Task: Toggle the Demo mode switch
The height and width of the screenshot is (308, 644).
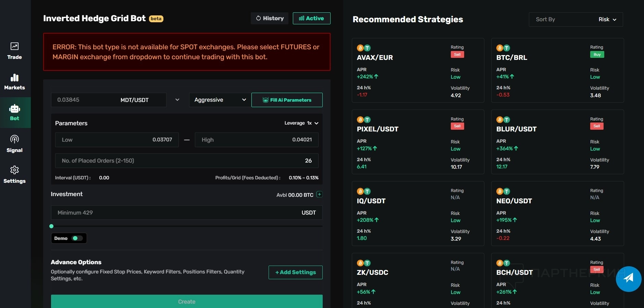Action: 77,238
